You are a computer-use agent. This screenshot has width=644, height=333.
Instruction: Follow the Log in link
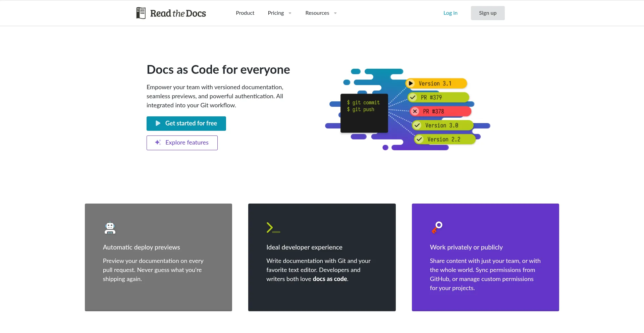[450, 13]
